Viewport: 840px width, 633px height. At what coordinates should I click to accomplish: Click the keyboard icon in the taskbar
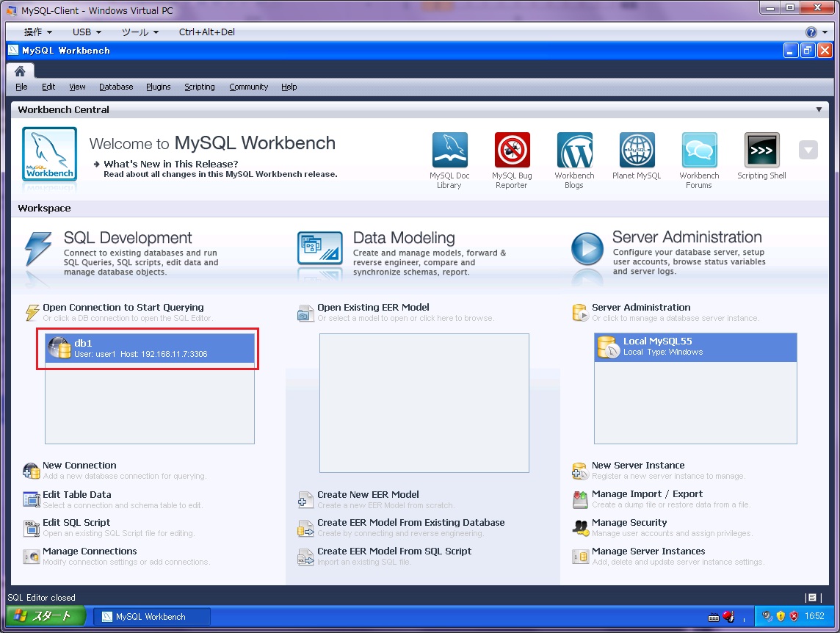714,618
